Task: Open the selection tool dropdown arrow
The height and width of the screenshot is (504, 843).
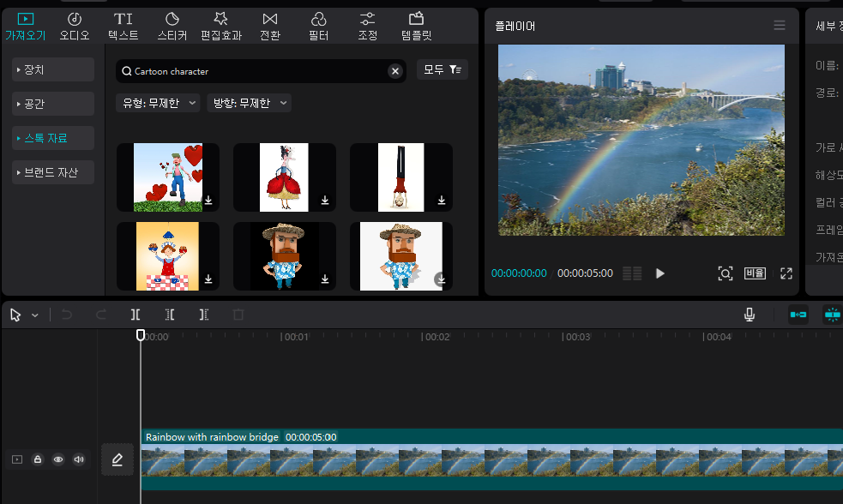Action: point(35,315)
